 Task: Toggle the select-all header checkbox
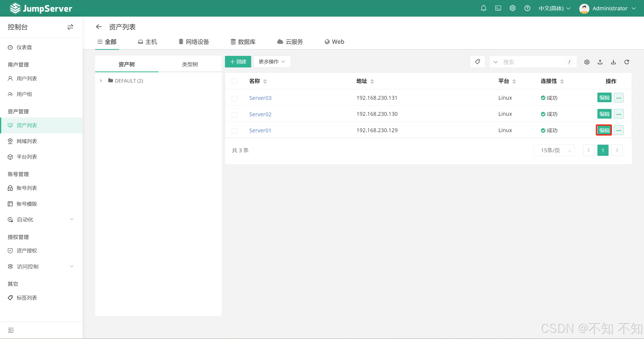click(x=234, y=81)
